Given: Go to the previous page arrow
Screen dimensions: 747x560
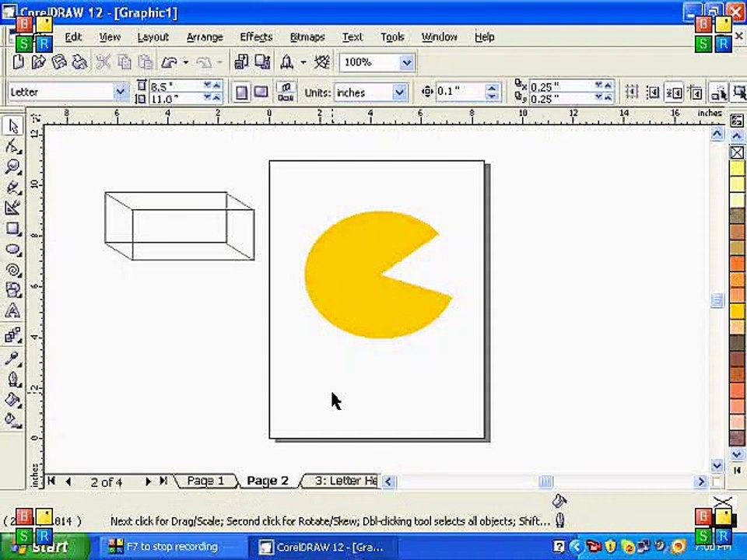Looking at the screenshot, I should pos(68,481).
